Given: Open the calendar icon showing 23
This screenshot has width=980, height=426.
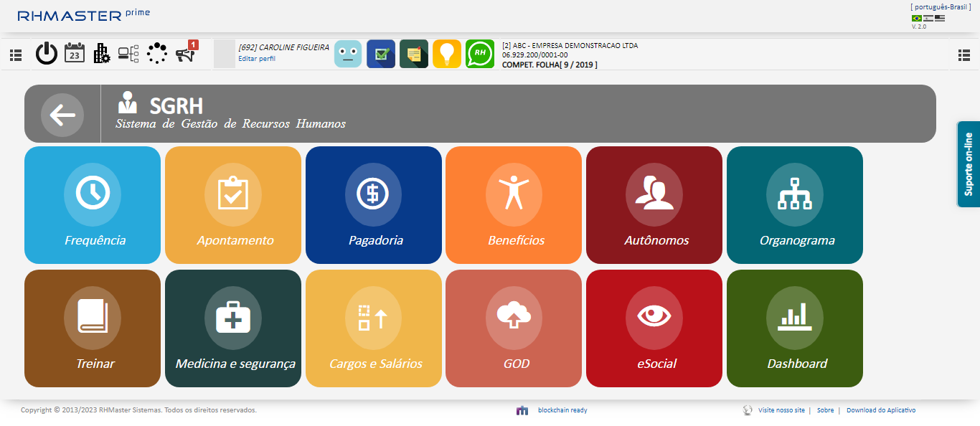Looking at the screenshot, I should pos(75,54).
